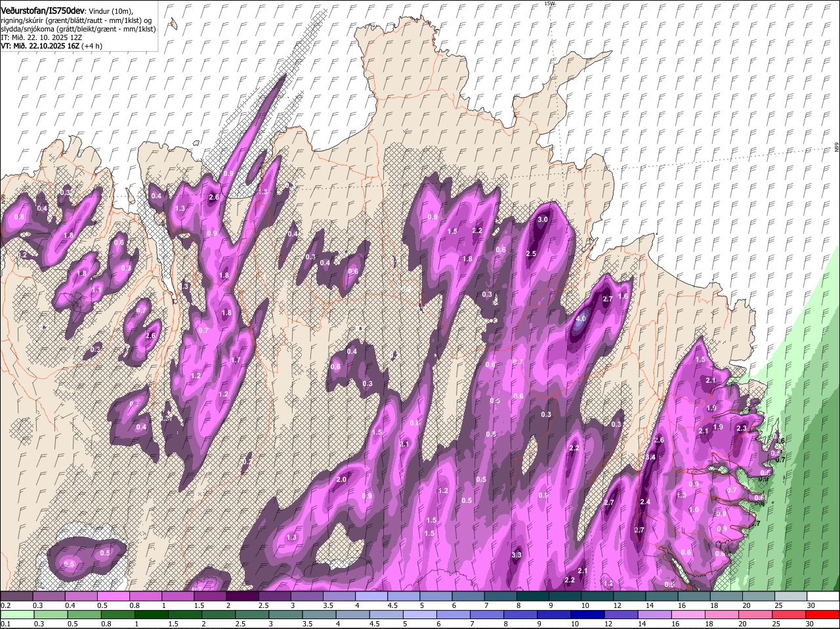Click the 3.3 precipitation value on the map
The image size is (840, 629).
(x=516, y=555)
